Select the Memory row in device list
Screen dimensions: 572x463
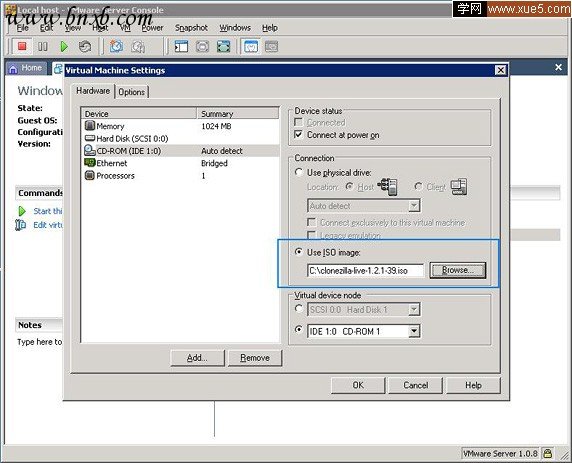pos(181,126)
